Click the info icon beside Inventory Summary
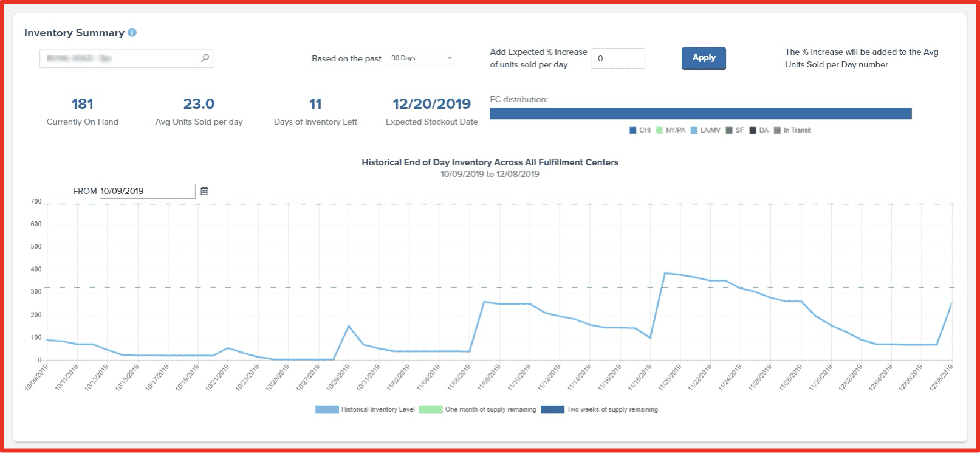The width and height of the screenshot is (980, 453). (x=132, y=33)
